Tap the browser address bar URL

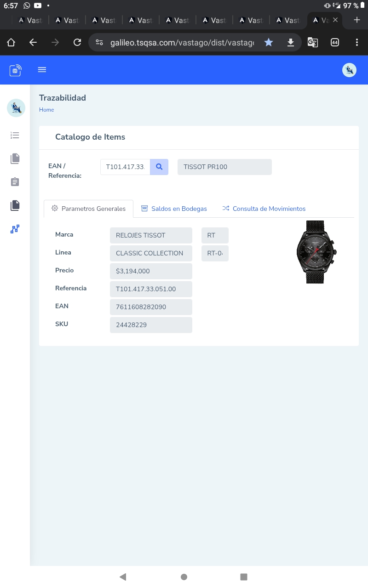click(x=182, y=42)
